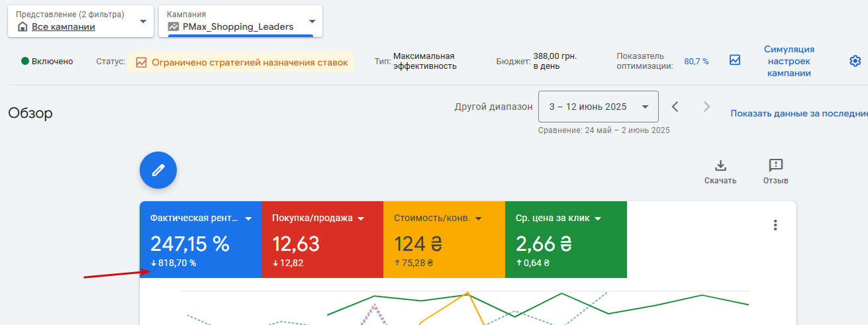Open campaign settings gear icon

coord(855,61)
